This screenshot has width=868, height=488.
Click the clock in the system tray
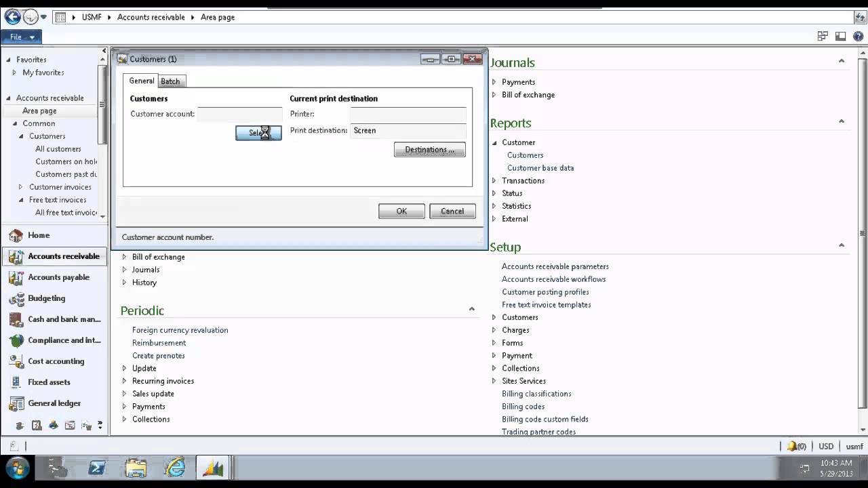[x=836, y=468]
